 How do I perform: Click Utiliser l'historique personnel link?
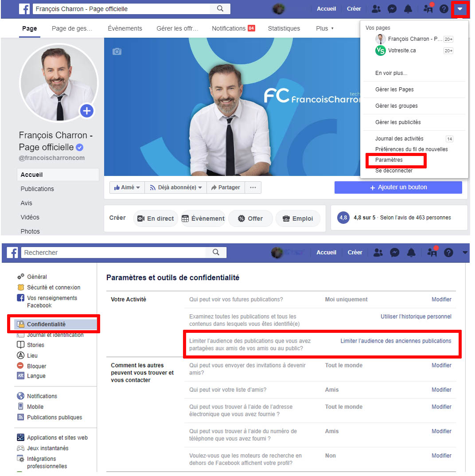416,316
